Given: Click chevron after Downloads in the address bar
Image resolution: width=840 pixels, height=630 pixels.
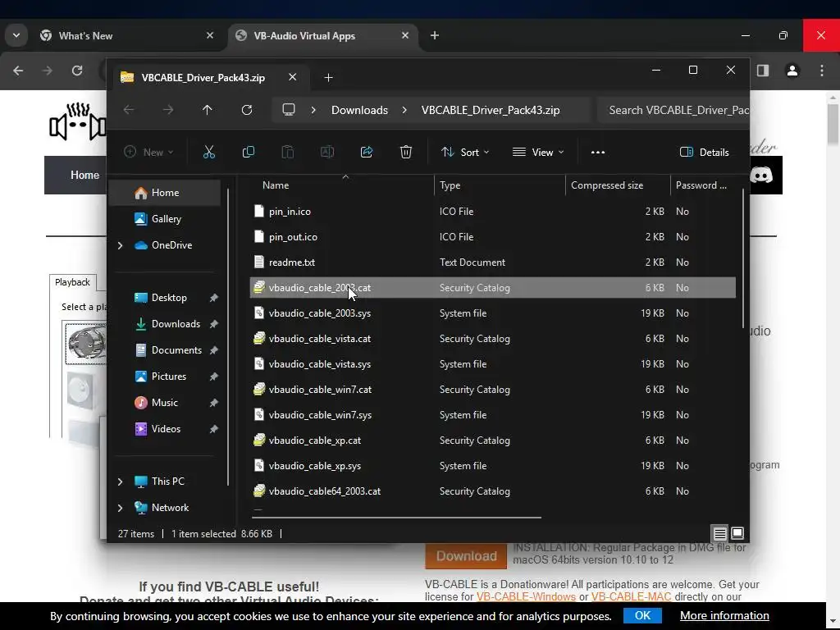Looking at the screenshot, I should pos(404,110).
